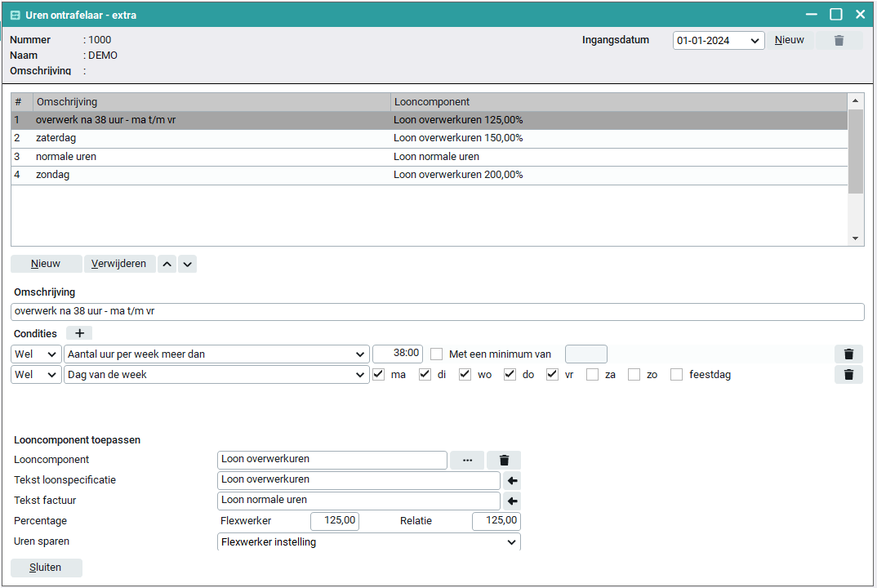Image resolution: width=877 pixels, height=588 pixels.
Task: Open the Ingangsdatum date dropdown
Action: [755, 40]
